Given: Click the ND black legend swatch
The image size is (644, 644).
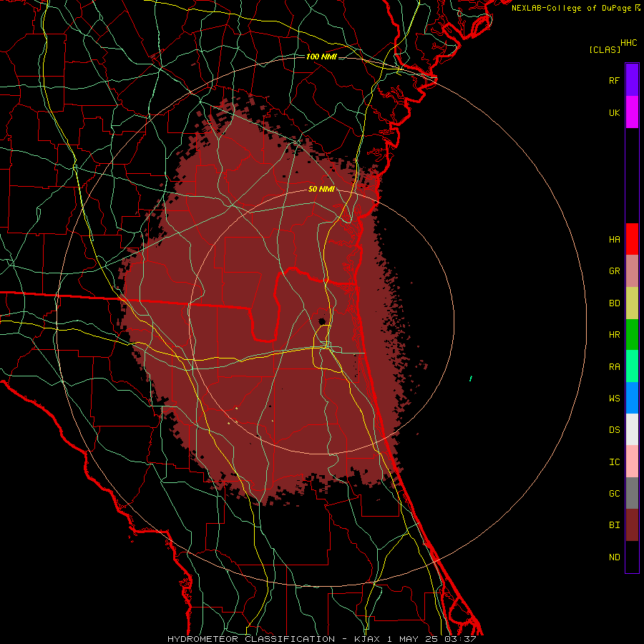Looking at the screenshot, I should (632, 557).
